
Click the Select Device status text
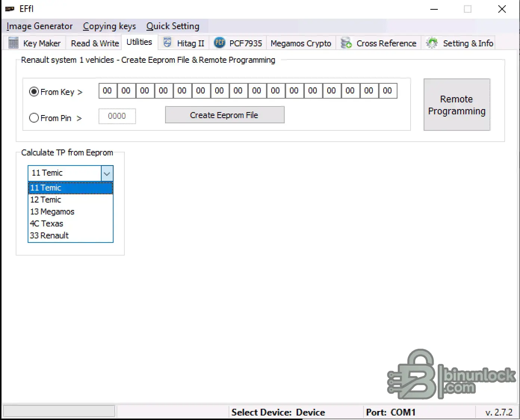pyautogui.click(x=278, y=412)
